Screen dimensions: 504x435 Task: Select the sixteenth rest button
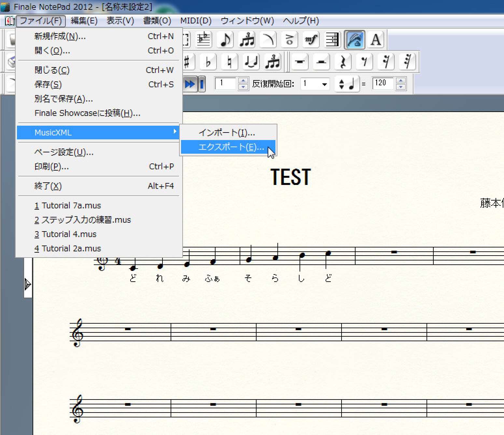(x=386, y=62)
